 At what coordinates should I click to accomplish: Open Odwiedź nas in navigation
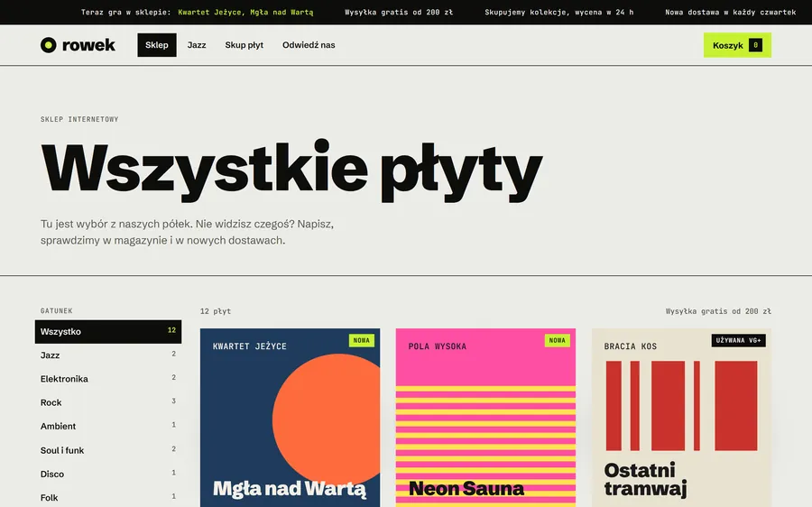pos(309,45)
